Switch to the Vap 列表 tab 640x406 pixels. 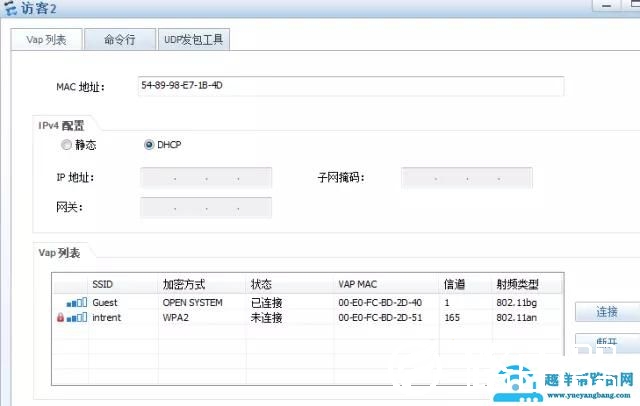(47, 40)
